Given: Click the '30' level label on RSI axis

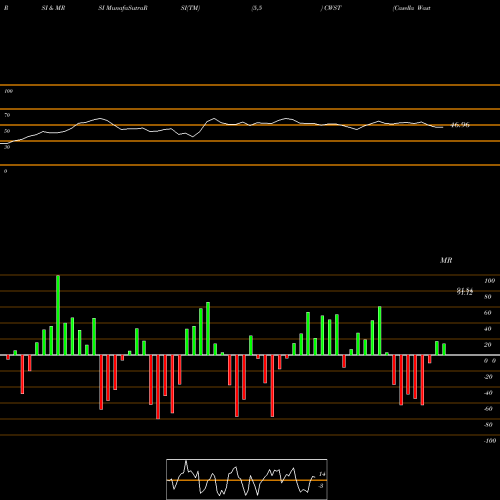Looking at the screenshot, I should (x=7, y=147).
